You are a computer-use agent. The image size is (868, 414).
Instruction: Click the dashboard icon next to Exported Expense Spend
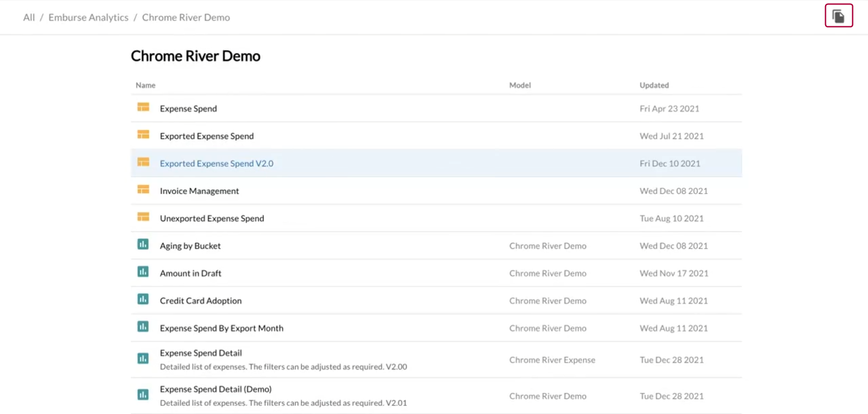point(143,134)
